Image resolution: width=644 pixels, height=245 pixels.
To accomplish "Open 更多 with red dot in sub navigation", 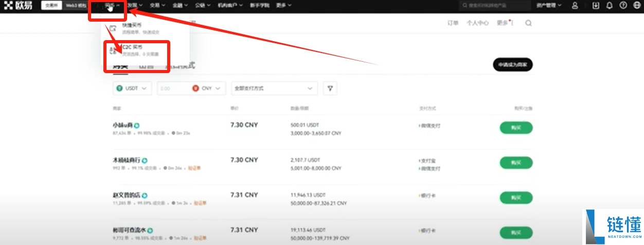I will (504, 23).
